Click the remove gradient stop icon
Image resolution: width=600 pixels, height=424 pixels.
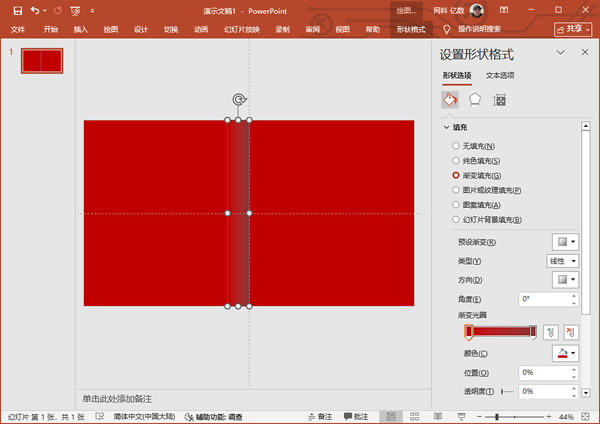point(570,332)
